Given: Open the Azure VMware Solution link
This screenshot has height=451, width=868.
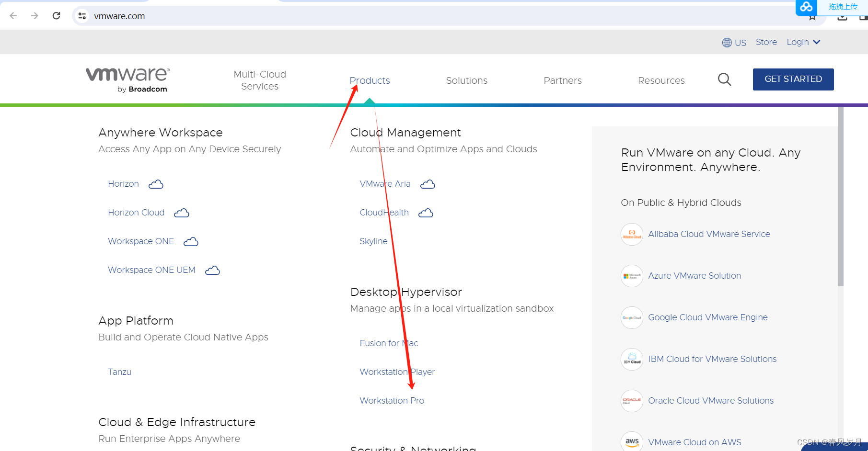Looking at the screenshot, I should tap(694, 276).
